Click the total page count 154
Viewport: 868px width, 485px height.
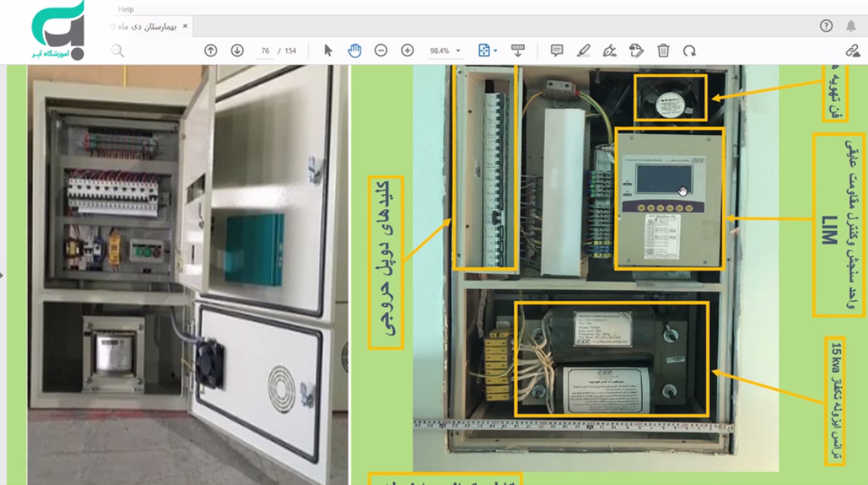(290, 51)
